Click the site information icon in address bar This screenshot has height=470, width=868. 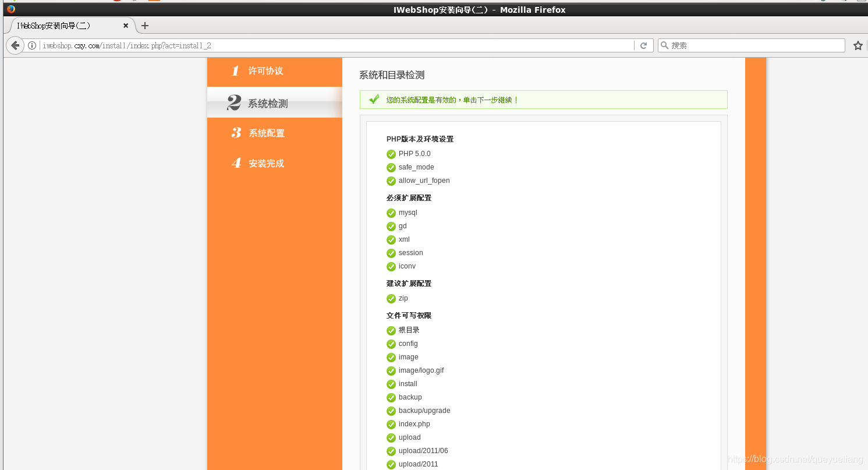click(32, 45)
